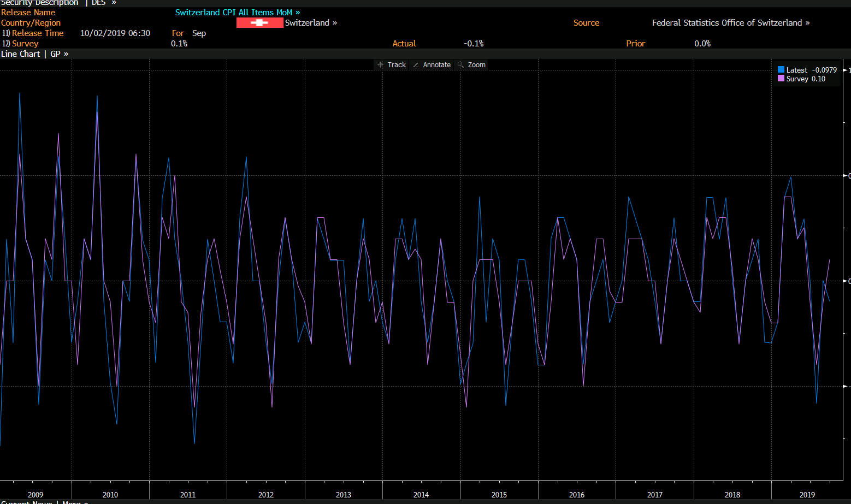851x504 pixels.
Task: Click the Track crosshair icon
Action: [380, 64]
